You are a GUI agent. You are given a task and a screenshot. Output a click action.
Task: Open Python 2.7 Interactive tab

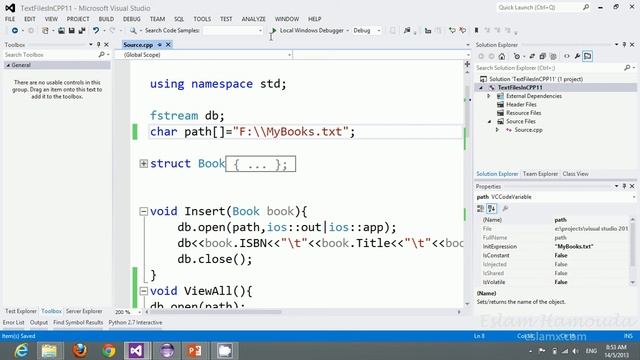point(135,322)
